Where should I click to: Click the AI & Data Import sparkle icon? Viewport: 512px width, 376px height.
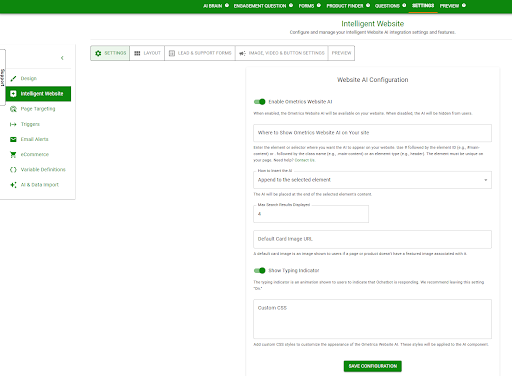coord(13,185)
